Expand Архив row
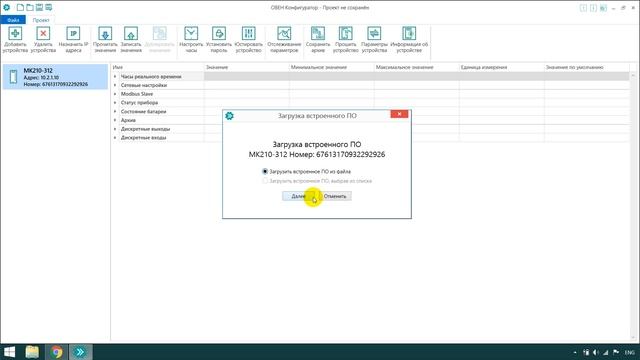This screenshot has width=640, height=360. click(x=115, y=120)
